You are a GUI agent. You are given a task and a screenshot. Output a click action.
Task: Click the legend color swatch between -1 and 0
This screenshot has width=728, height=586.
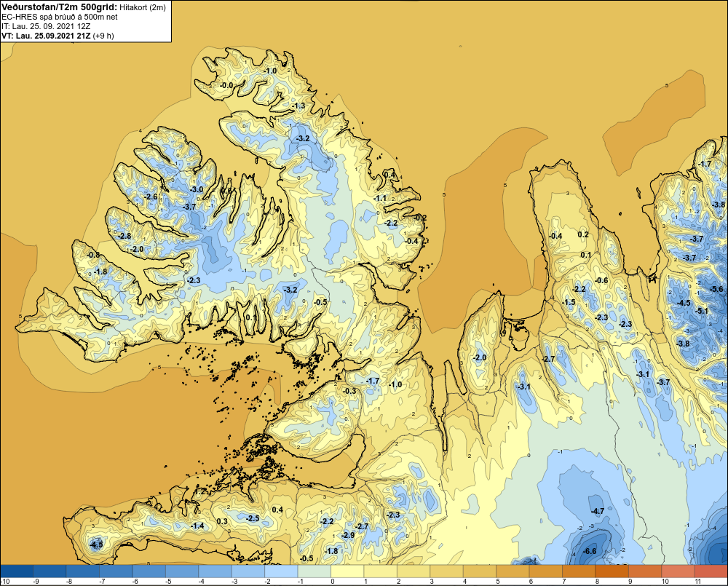(x=314, y=571)
